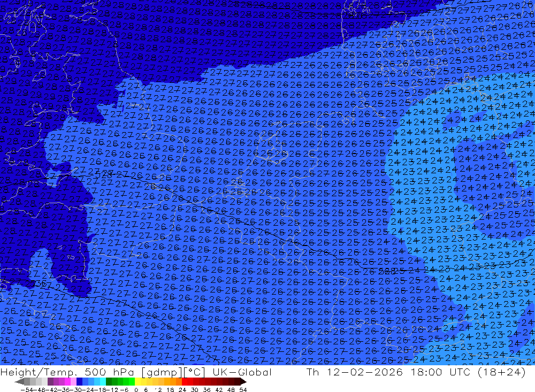Select the dark blue swatch in legend

coord(79,382)
